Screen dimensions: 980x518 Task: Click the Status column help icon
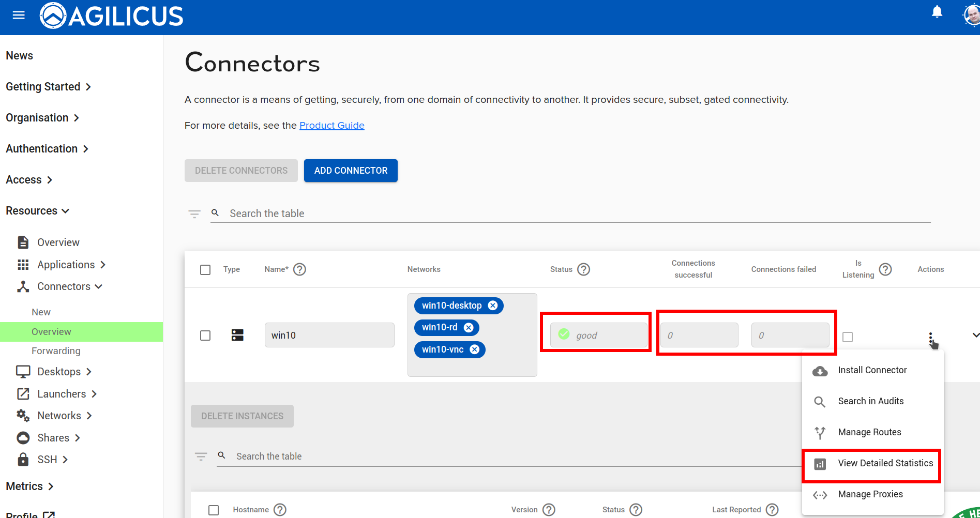click(583, 269)
